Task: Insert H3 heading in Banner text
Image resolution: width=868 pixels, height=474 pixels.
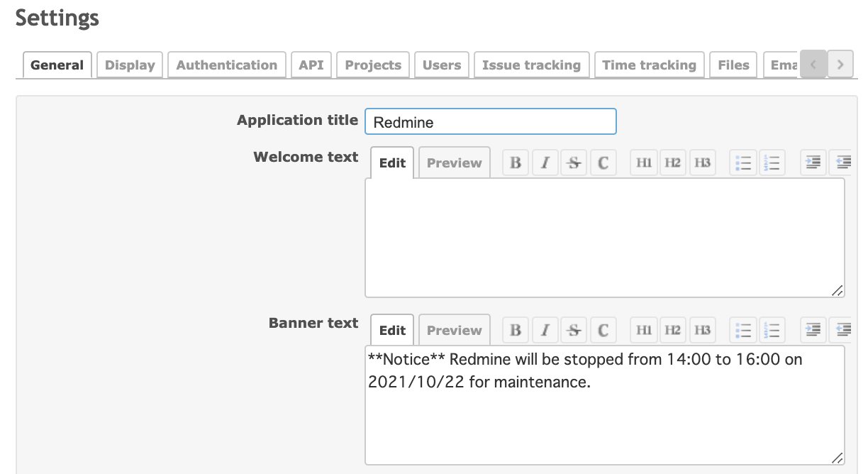Action: click(x=701, y=331)
